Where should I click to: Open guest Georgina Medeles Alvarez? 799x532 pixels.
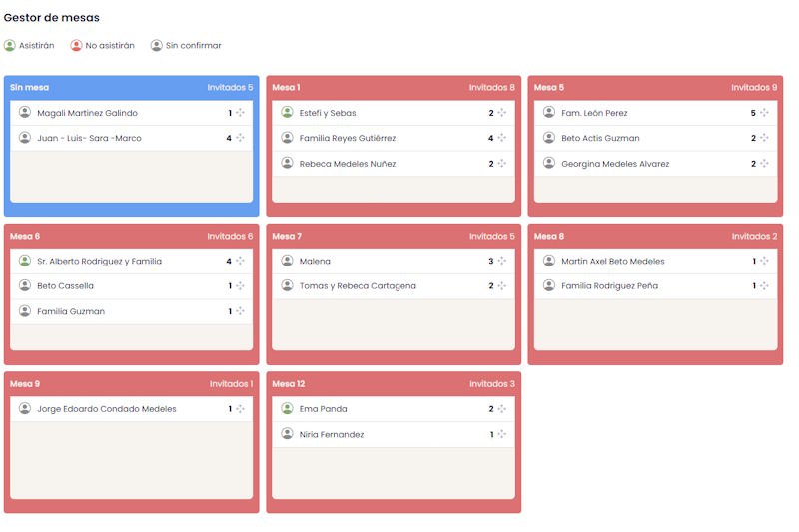pyautogui.click(x=615, y=164)
